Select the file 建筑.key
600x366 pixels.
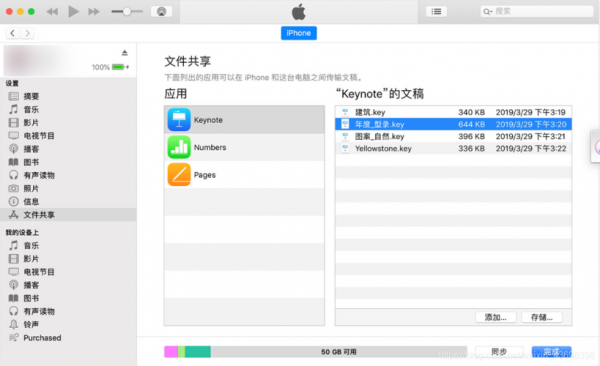453,112
